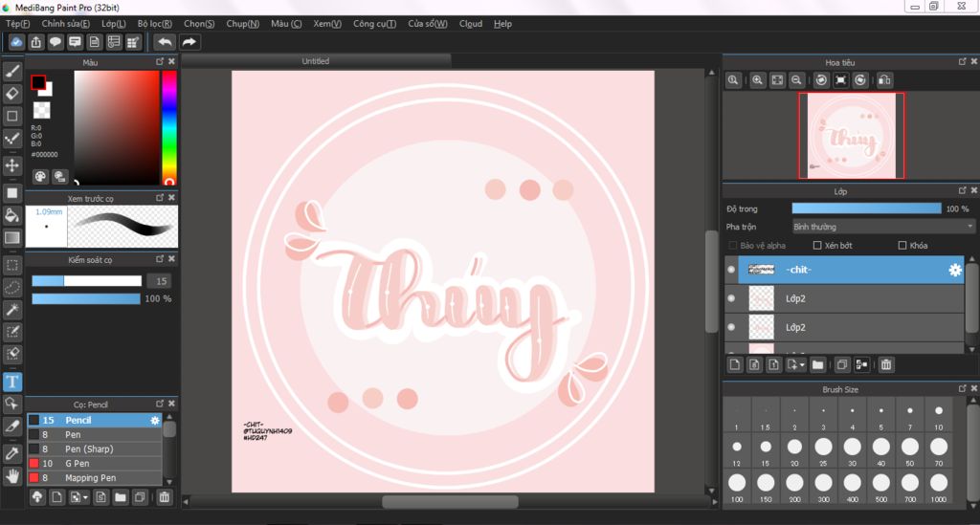Screen dimensions: 980x525
Task: Click the brush size slider
Action: pyautogui.click(x=87, y=281)
